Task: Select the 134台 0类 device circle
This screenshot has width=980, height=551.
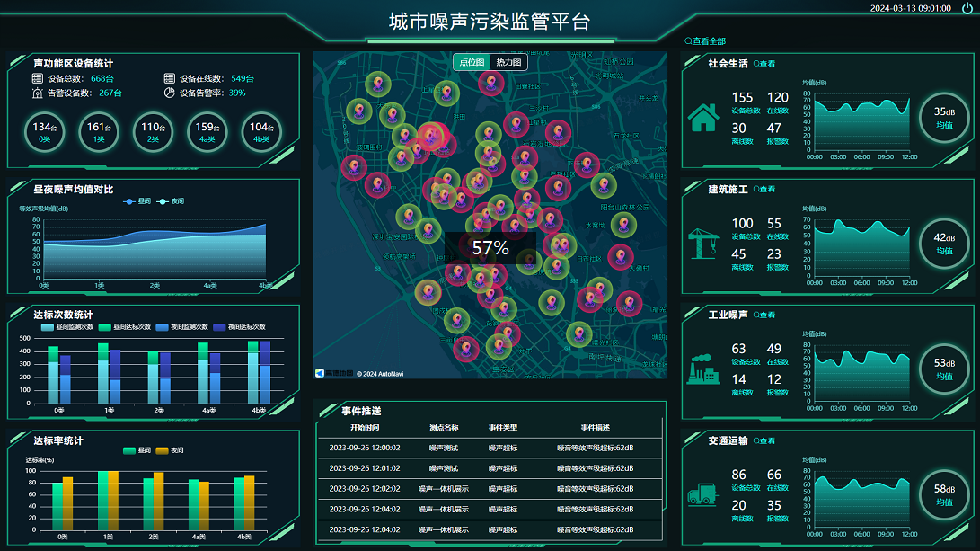Action: (x=45, y=132)
